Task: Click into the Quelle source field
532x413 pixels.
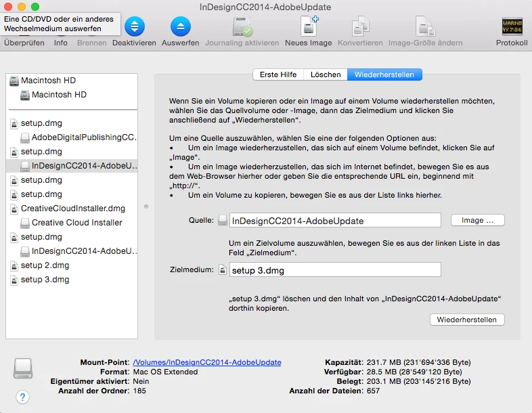Action: pyautogui.click(x=335, y=221)
